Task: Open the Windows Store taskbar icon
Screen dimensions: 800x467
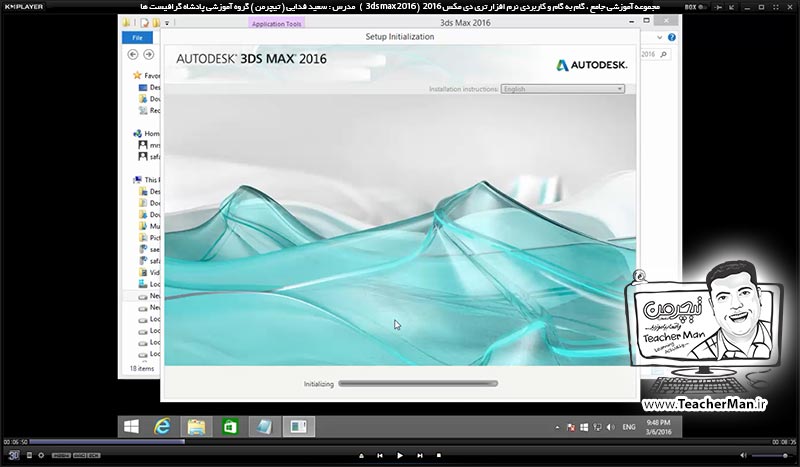Action: point(230,426)
